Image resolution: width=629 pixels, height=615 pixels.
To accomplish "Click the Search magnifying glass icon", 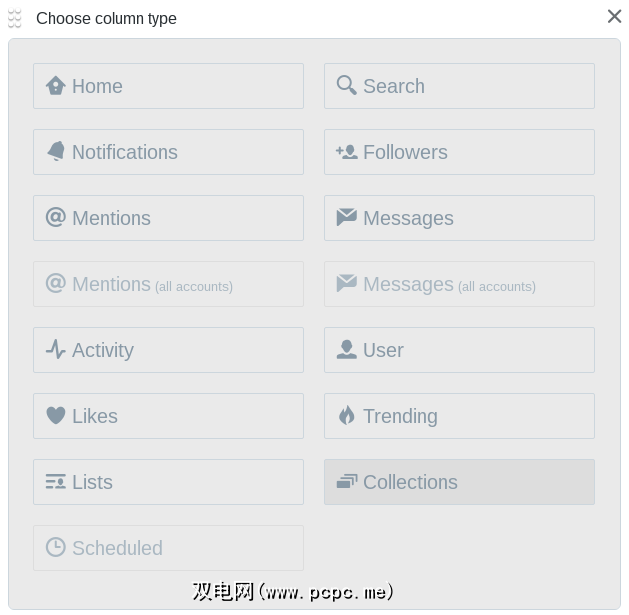I will pyautogui.click(x=347, y=86).
